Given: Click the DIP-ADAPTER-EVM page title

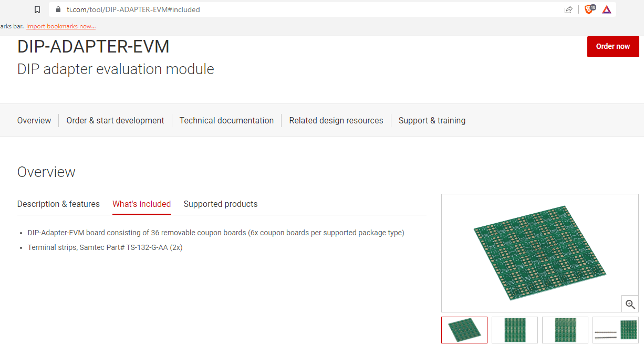Looking at the screenshot, I should 94,47.
